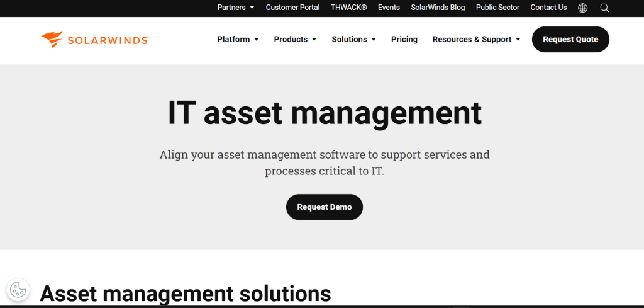The width and height of the screenshot is (644, 308).
Task: Visit the THWACK community link
Action: click(x=348, y=8)
